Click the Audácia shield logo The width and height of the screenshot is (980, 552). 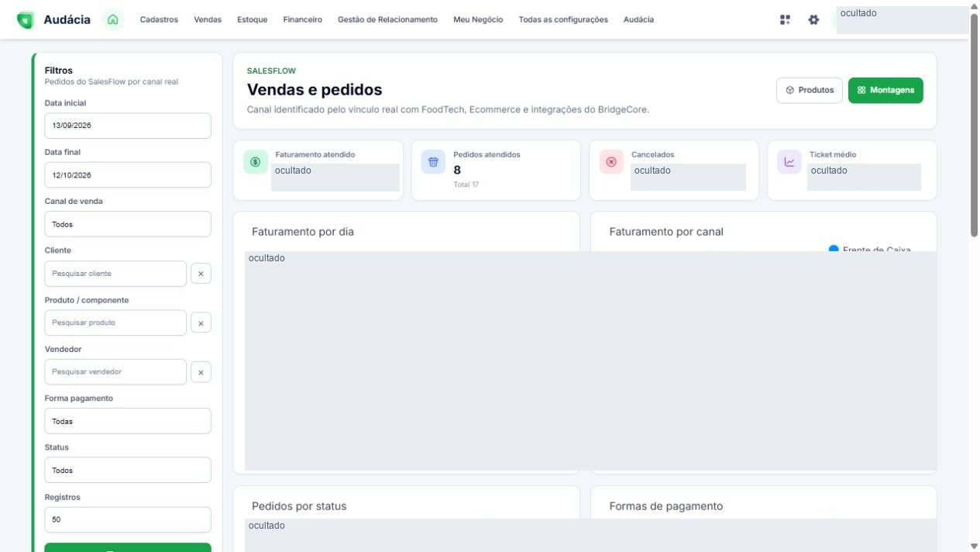point(26,20)
